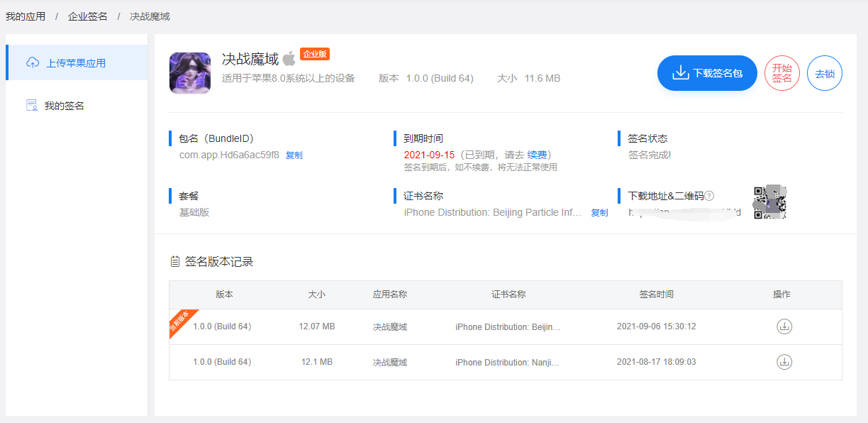Open 我的应用 breadcrumb link
The width and height of the screenshot is (868, 423).
coord(26,16)
